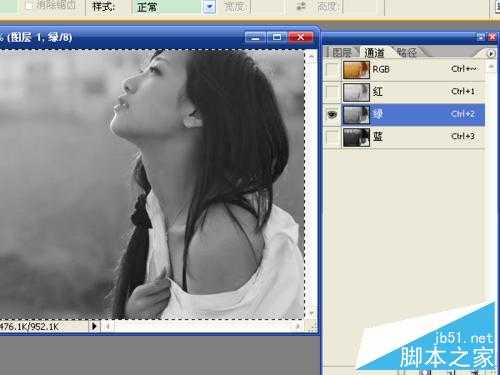
Task: Open the style (样式) dropdown arrow
Action: (x=209, y=7)
